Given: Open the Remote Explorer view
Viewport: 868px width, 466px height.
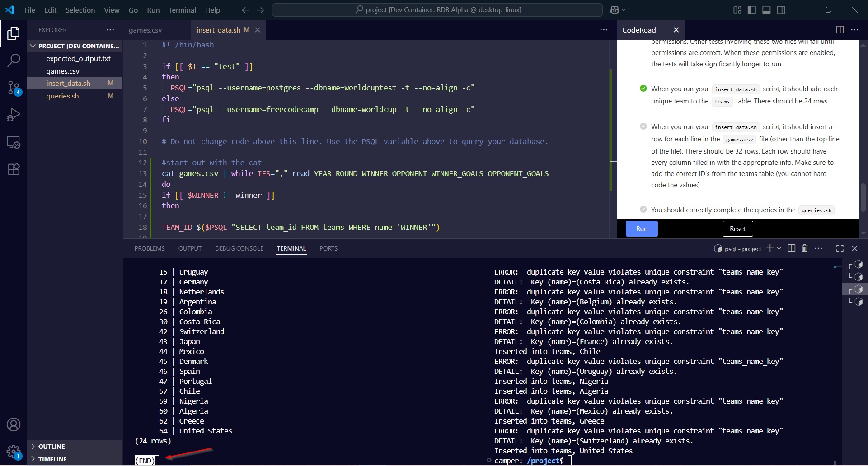Looking at the screenshot, I should [x=14, y=142].
